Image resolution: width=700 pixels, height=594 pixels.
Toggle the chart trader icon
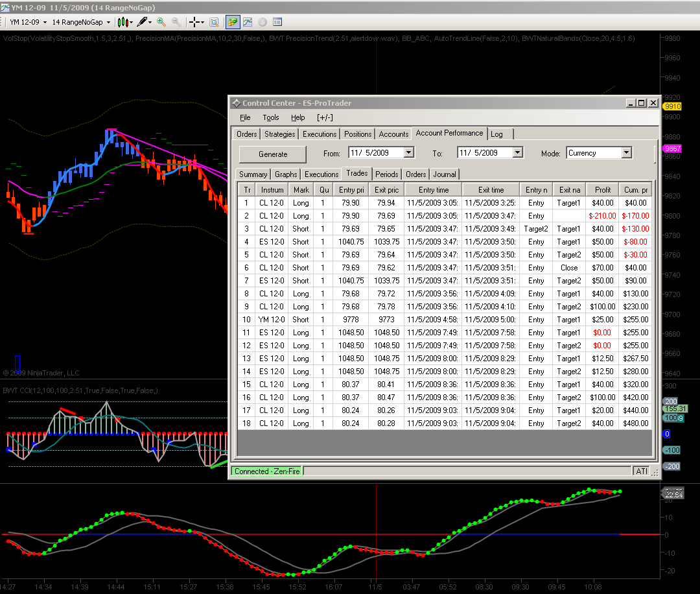coord(233,22)
